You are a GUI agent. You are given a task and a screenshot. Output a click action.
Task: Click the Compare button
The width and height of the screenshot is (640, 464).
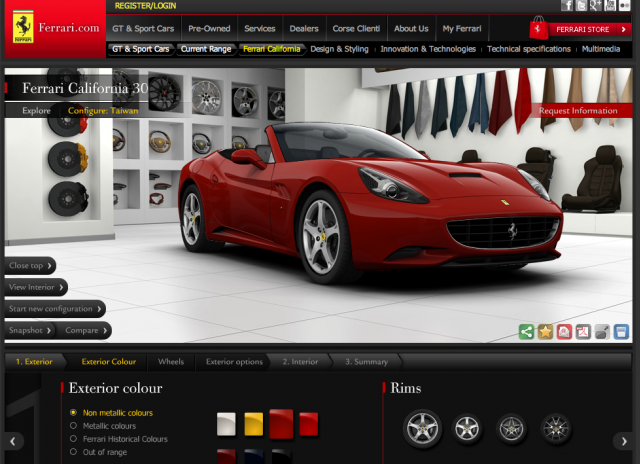click(x=86, y=331)
